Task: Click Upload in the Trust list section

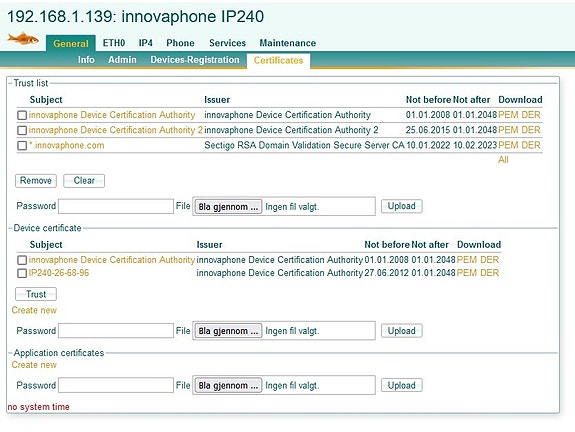Action: coord(402,206)
